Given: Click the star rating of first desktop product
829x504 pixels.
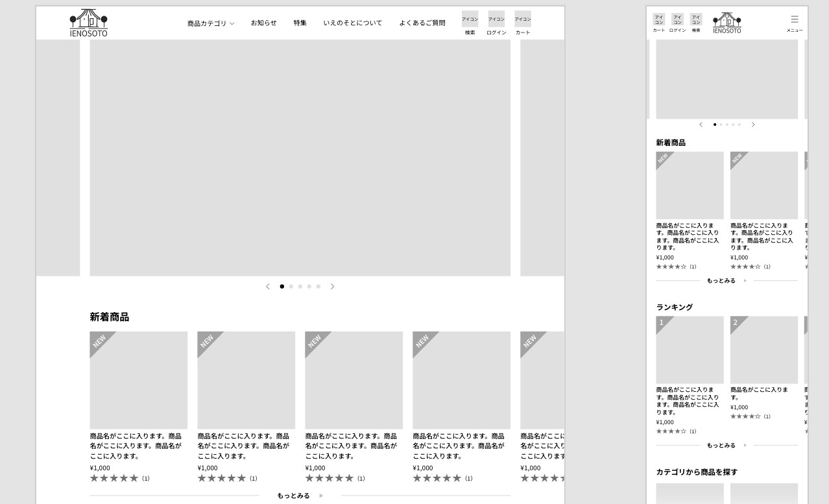Looking at the screenshot, I should (x=114, y=478).
